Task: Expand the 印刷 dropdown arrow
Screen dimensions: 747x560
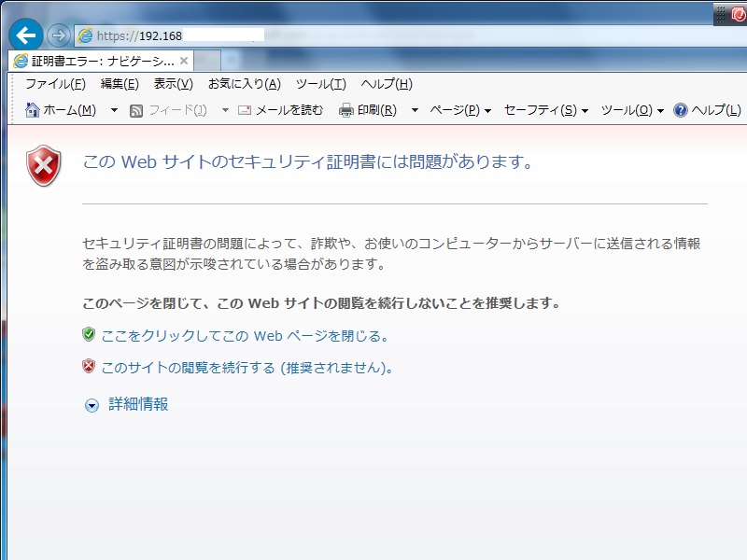Action: click(415, 110)
